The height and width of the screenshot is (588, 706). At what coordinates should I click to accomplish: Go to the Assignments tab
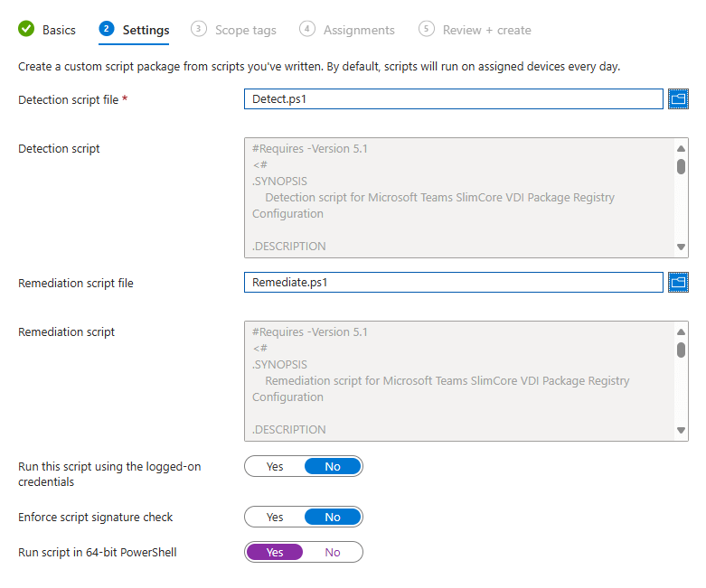(359, 30)
